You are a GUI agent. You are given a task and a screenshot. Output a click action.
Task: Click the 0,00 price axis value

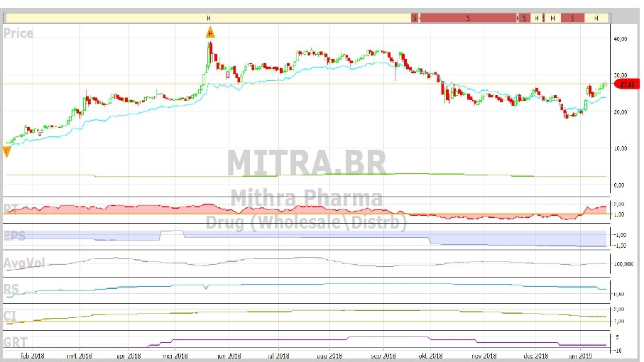[619, 185]
